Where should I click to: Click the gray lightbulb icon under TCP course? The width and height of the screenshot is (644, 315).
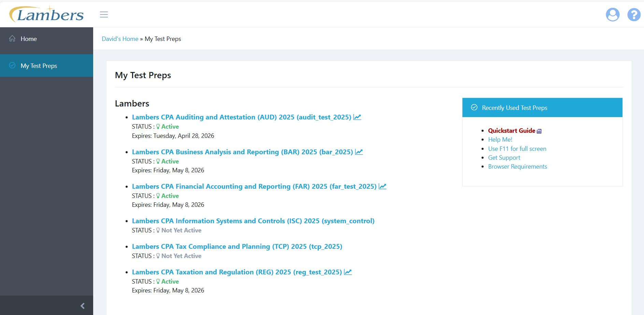(158, 256)
